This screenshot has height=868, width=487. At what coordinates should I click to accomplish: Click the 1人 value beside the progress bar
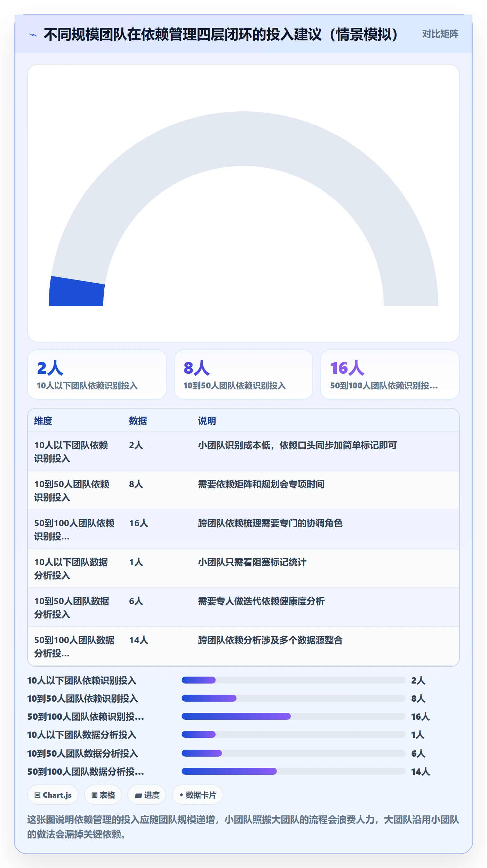pyautogui.click(x=417, y=734)
